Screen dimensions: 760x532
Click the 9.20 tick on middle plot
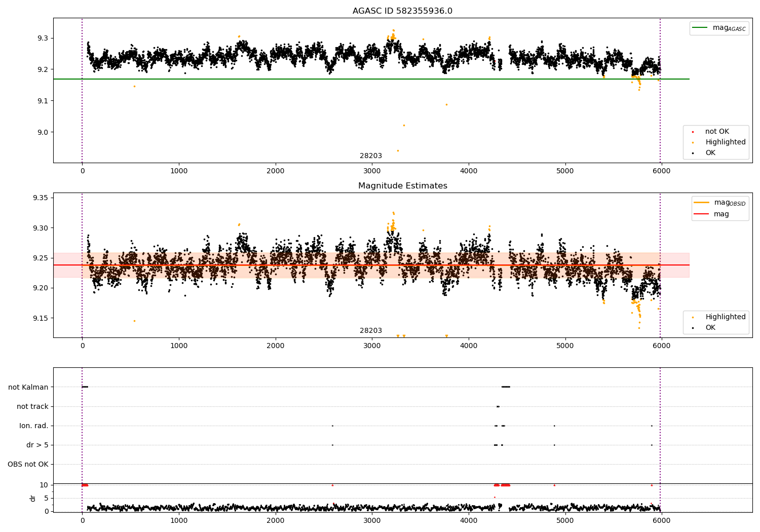tap(41, 288)
